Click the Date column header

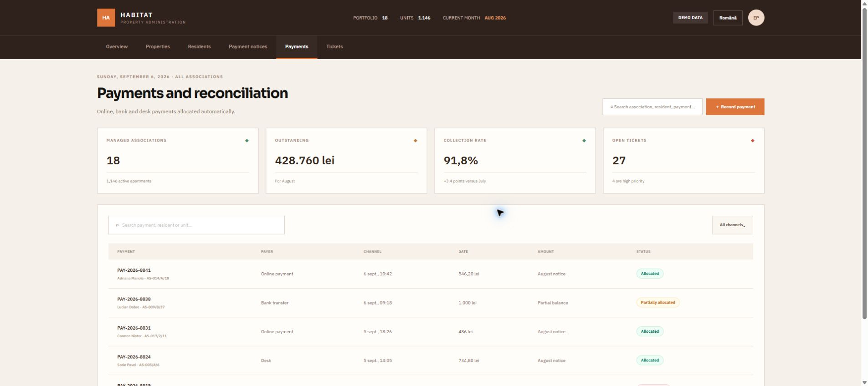pos(463,251)
